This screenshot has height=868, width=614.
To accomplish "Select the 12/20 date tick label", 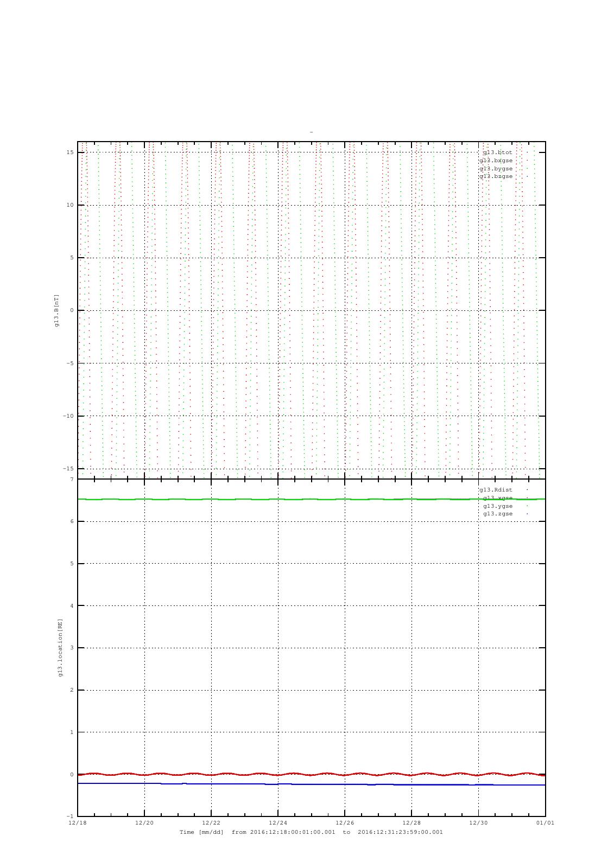I will click(x=144, y=823).
